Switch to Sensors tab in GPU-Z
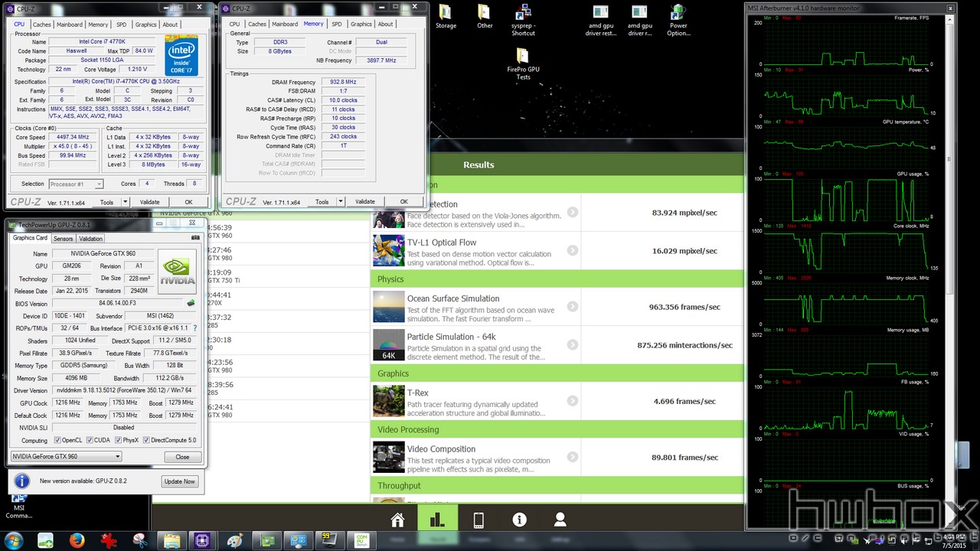This screenshot has width=980, height=551. 63,239
